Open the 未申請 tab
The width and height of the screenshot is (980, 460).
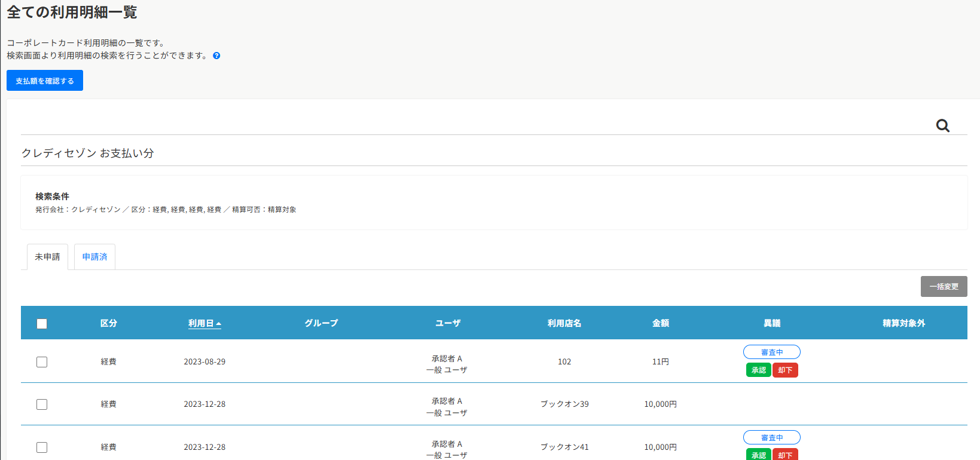[x=47, y=257]
